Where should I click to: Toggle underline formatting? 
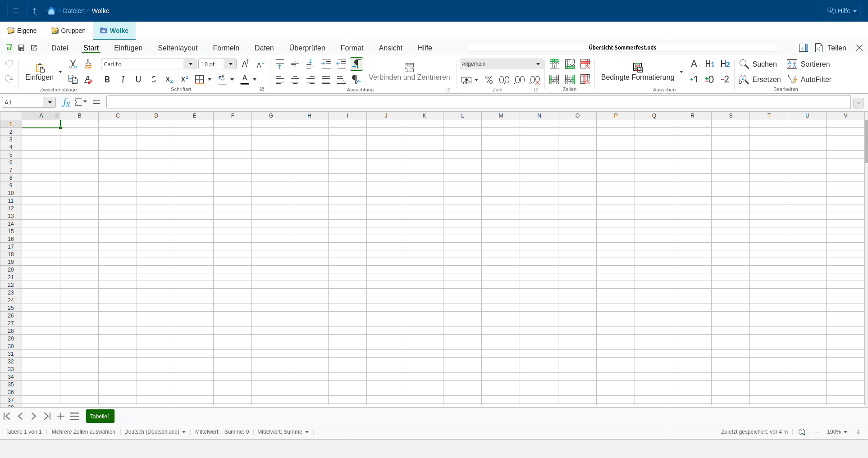(x=138, y=80)
